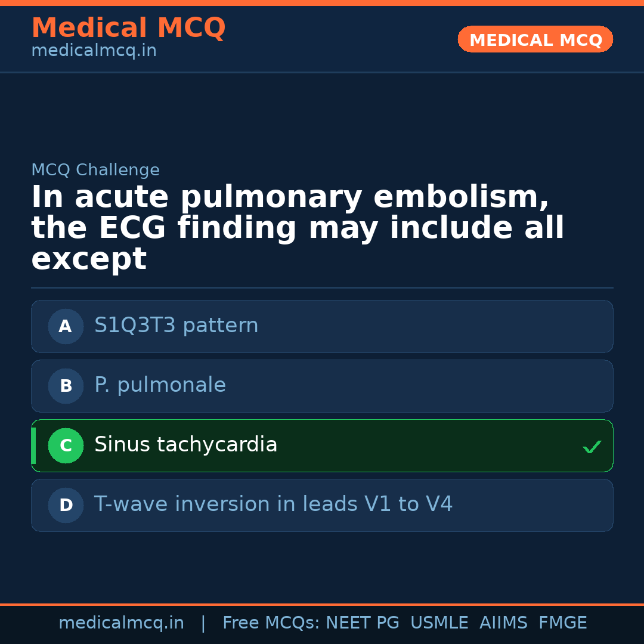Open the medicalmcq.in link under the header title

pyautogui.click(x=94, y=51)
